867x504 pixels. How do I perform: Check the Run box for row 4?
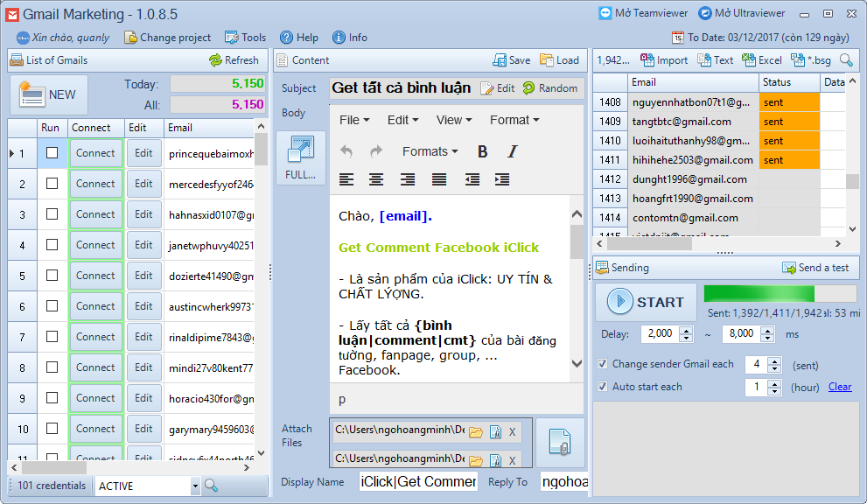point(52,244)
